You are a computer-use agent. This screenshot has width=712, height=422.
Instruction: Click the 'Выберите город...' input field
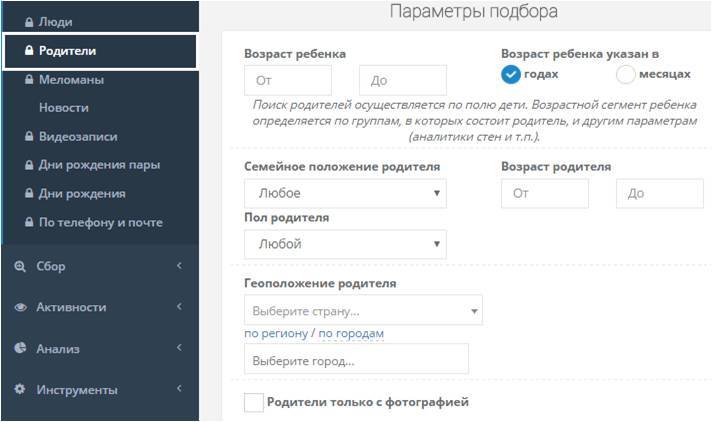356,359
